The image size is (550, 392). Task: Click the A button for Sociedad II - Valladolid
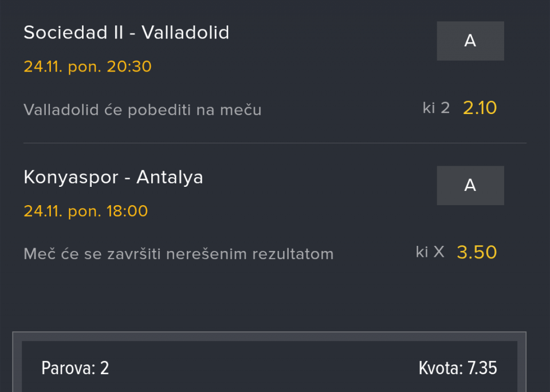[470, 41]
